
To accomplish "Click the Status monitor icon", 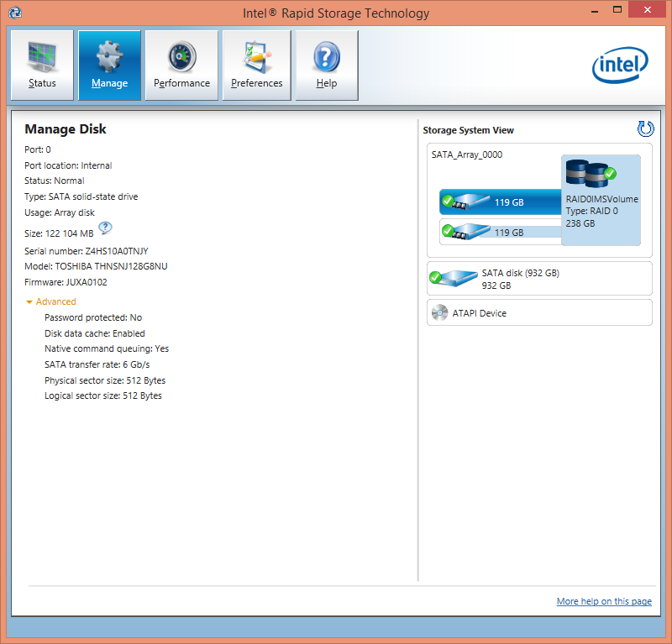I will pyautogui.click(x=42, y=56).
